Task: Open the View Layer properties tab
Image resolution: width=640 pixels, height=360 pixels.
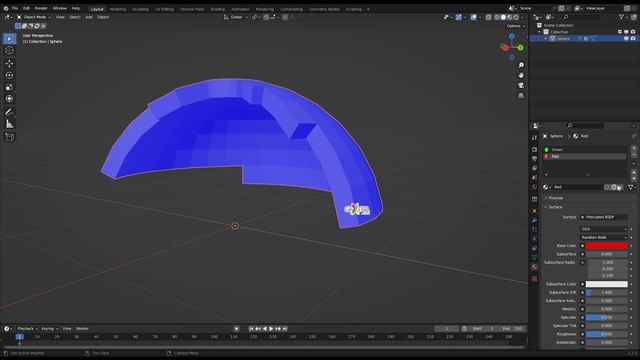Action: coord(534,168)
